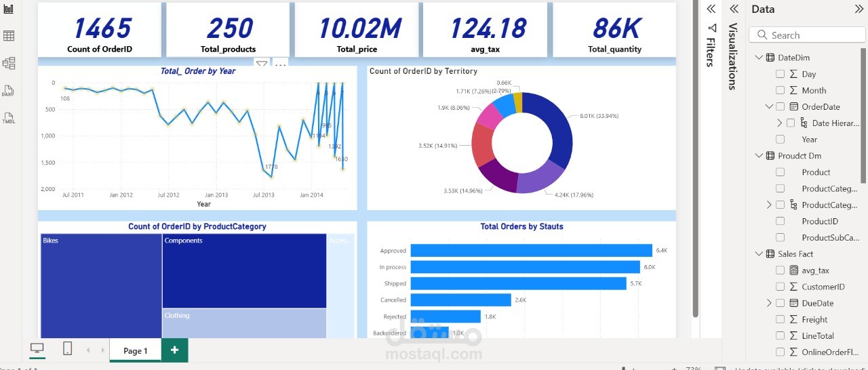The height and width of the screenshot is (370, 868).
Task: Open the Model view icon
Action: 9,63
